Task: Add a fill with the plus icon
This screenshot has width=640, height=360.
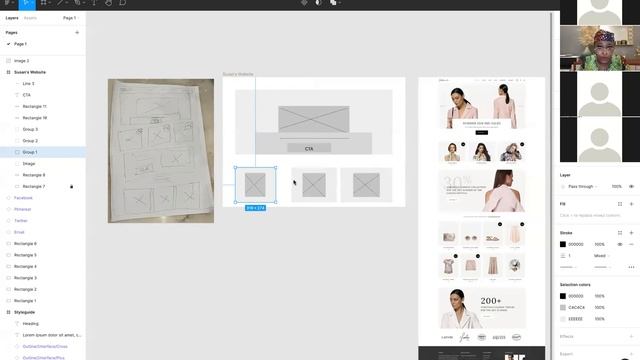Action: (x=631, y=204)
